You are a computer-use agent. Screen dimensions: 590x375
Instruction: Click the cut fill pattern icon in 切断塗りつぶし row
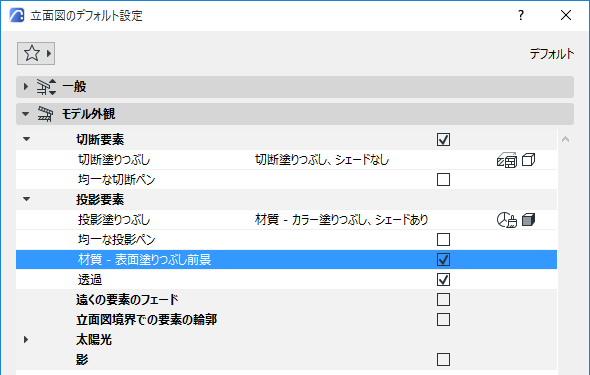tap(506, 160)
